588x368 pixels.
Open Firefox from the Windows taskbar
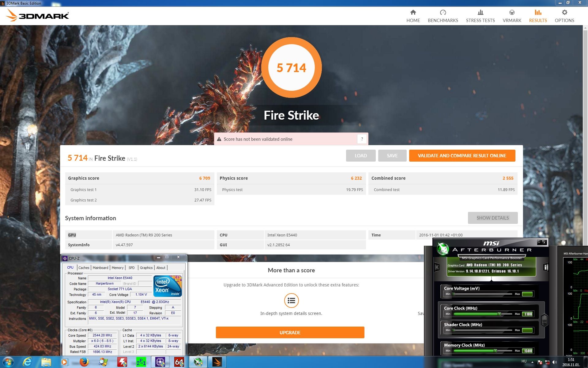[x=84, y=362]
